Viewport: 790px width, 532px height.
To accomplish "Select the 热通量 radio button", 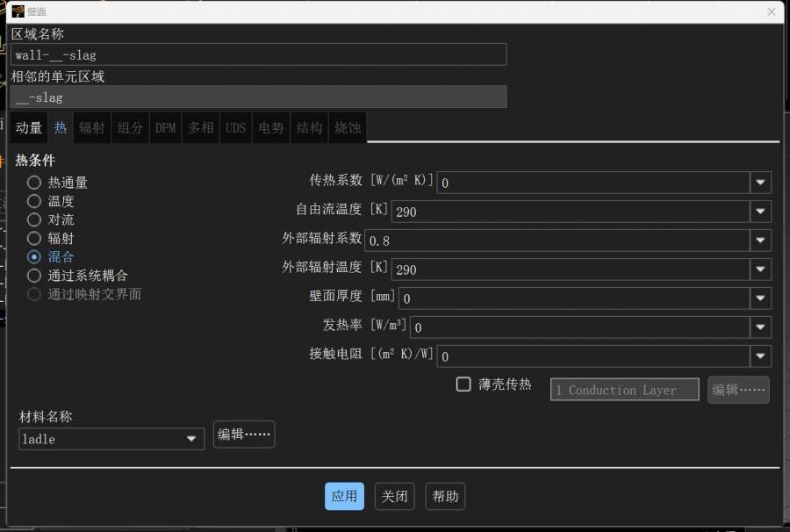I will tap(34, 183).
